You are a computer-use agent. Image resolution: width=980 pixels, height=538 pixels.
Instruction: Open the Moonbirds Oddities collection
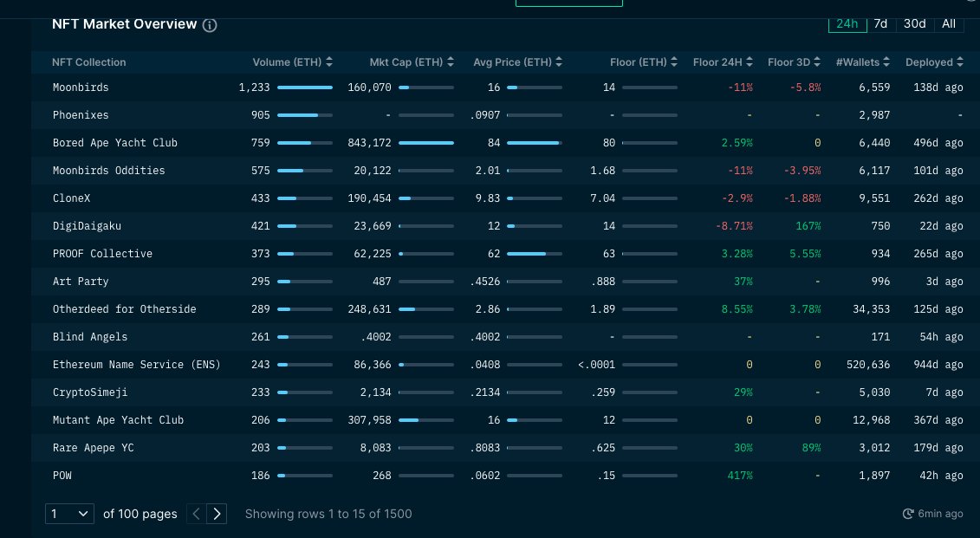(109, 170)
